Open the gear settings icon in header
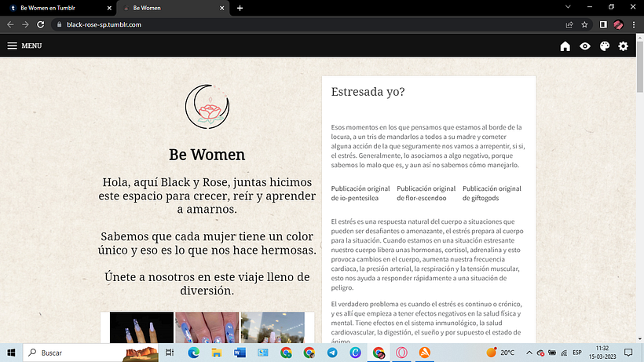The image size is (644, 362). pyautogui.click(x=623, y=46)
